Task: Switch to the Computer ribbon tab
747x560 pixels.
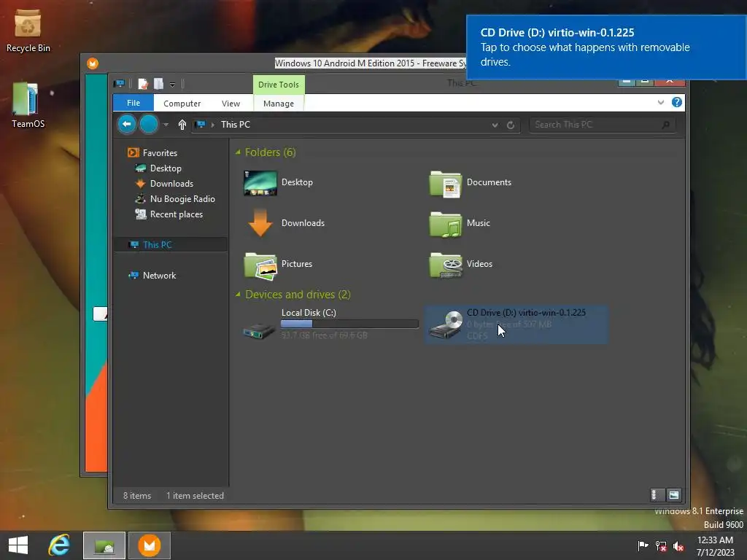Action: click(182, 104)
